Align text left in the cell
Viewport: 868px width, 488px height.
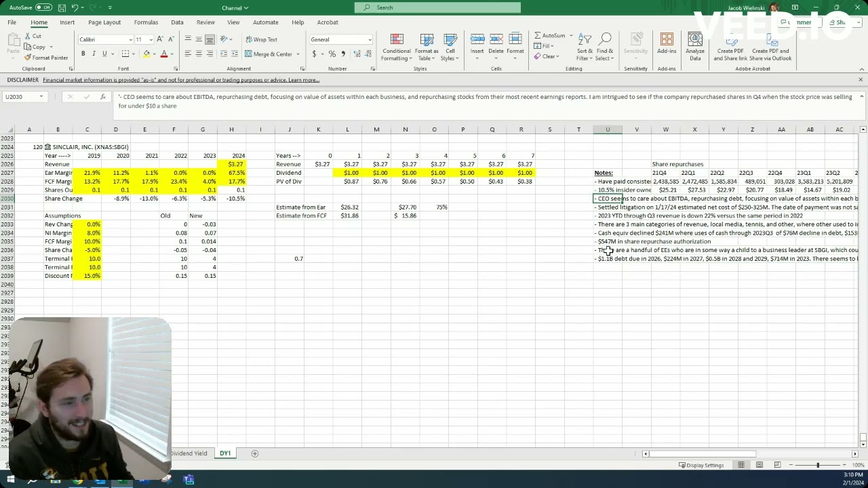[x=188, y=54]
